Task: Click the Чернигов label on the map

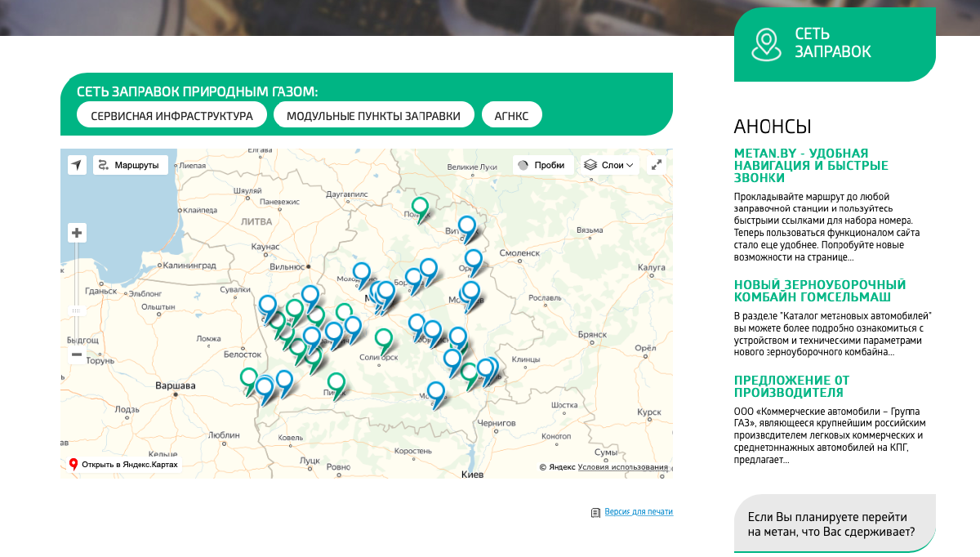Action: pos(497,423)
